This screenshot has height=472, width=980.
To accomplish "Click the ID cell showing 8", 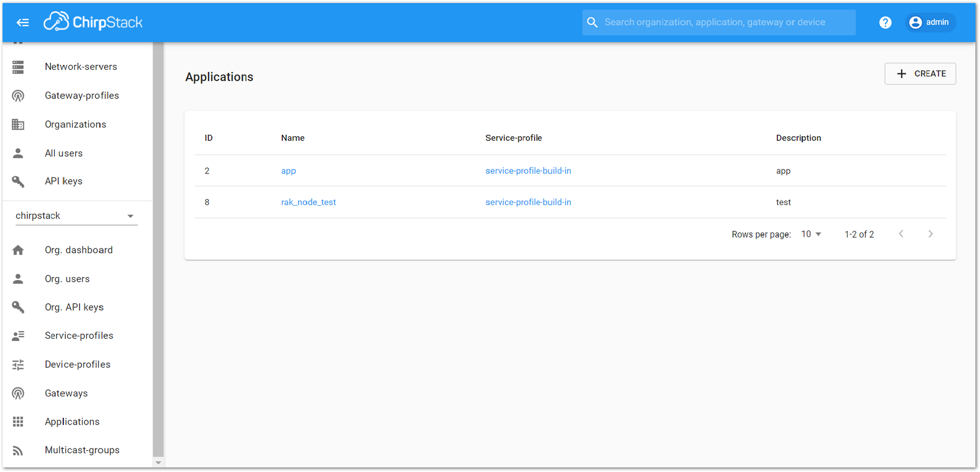I will tap(207, 203).
